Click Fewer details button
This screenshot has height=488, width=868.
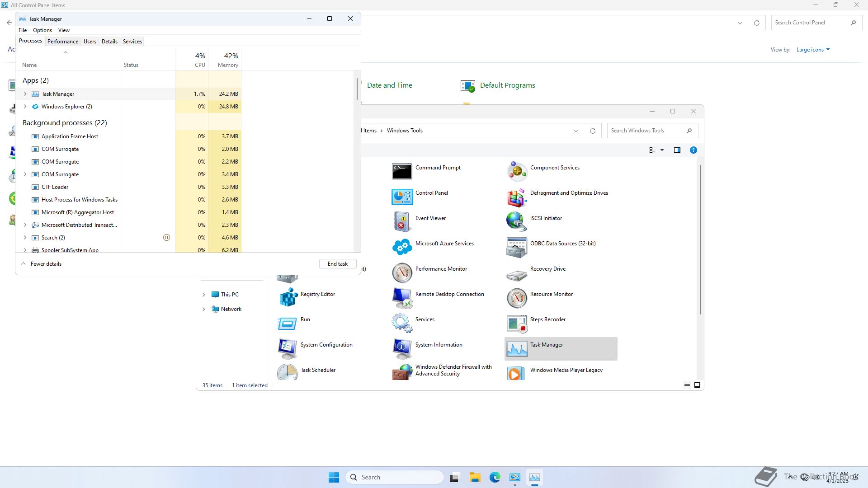point(41,264)
